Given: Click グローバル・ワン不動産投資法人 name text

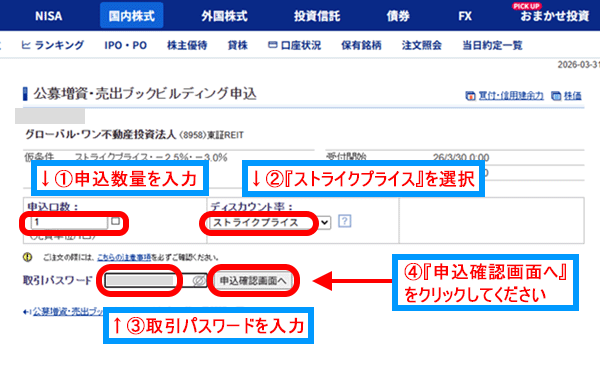Looking at the screenshot, I should click(101, 135).
